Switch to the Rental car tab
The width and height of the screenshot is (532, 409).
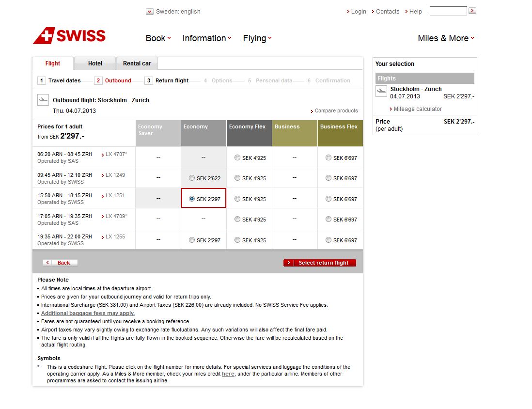point(137,63)
